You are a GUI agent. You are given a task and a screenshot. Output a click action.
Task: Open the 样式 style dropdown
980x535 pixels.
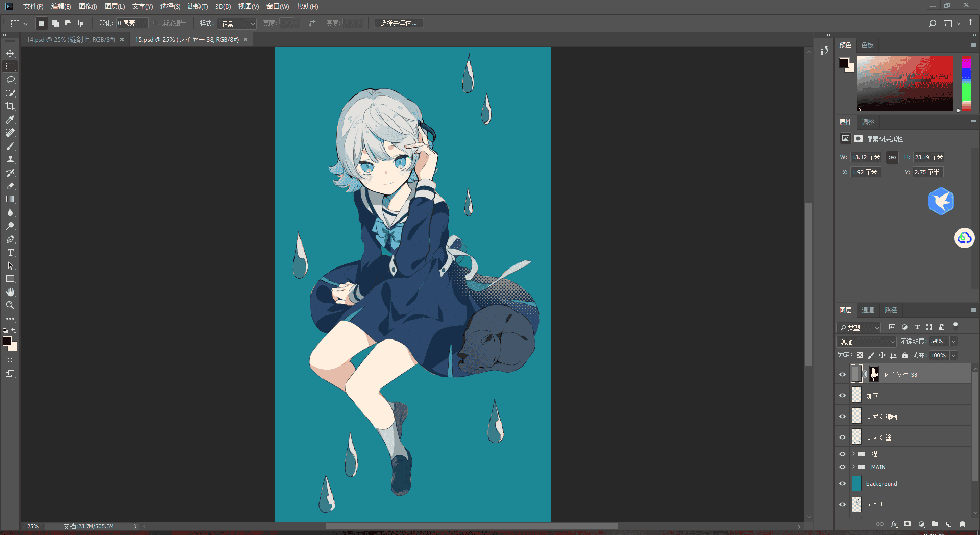tap(237, 23)
